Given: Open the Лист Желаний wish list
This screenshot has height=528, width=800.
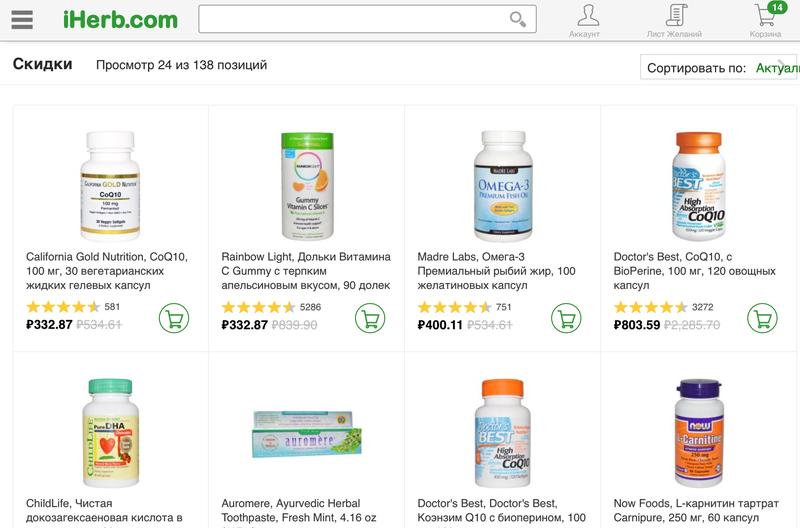Looking at the screenshot, I should coord(674,19).
